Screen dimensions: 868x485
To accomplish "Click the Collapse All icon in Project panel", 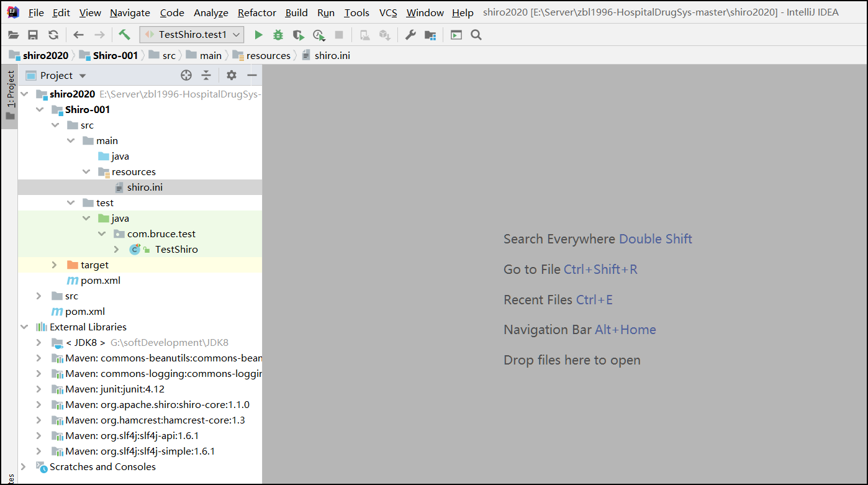I will 206,75.
